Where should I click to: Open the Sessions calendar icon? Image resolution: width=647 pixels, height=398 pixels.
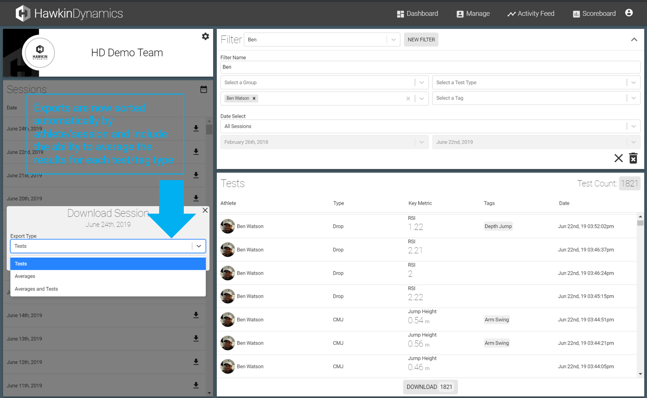click(203, 89)
